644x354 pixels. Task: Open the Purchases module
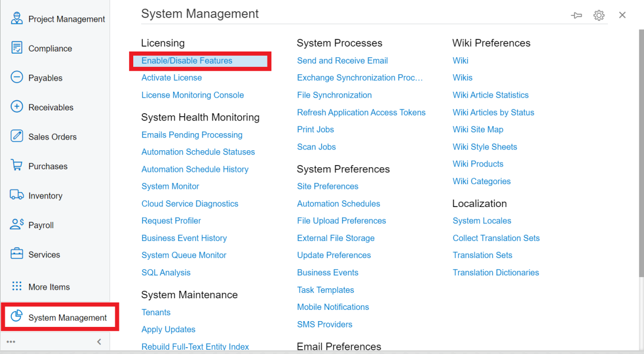click(x=48, y=166)
